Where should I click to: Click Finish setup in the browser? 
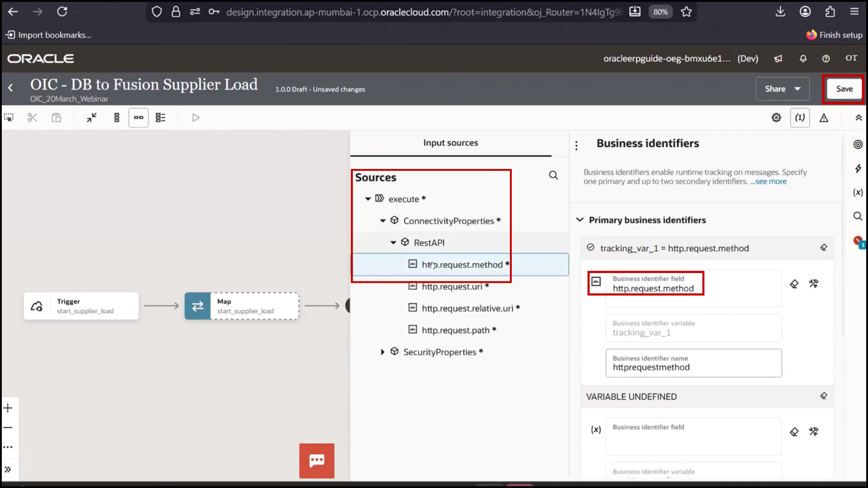coord(835,35)
